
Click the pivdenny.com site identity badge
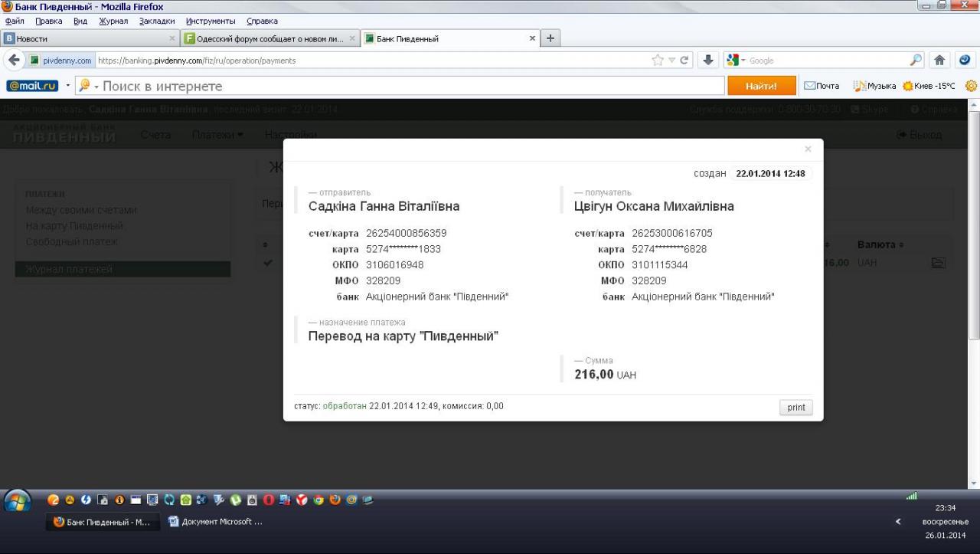(x=60, y=61)
